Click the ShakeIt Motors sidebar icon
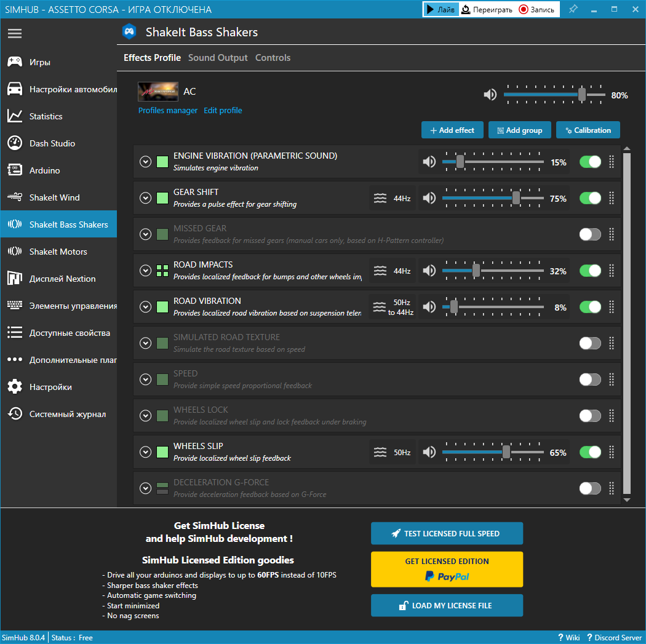 coord(15,252)
